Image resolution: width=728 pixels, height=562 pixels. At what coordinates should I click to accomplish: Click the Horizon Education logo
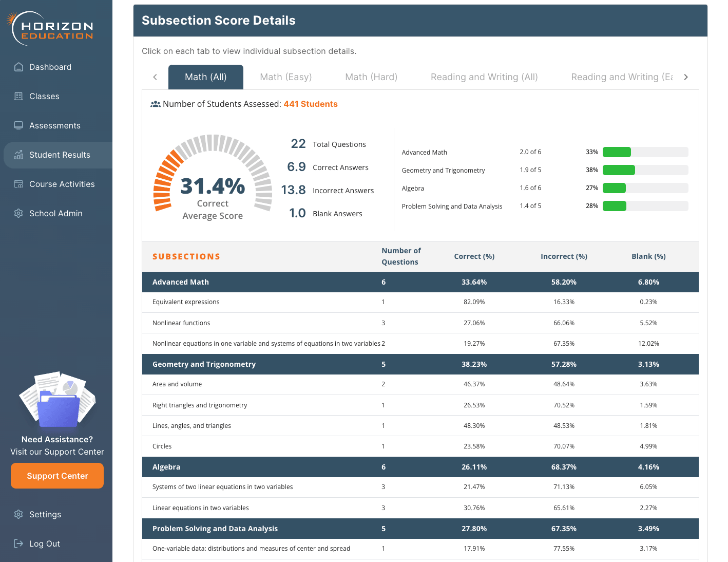click(x=50, y=27)
